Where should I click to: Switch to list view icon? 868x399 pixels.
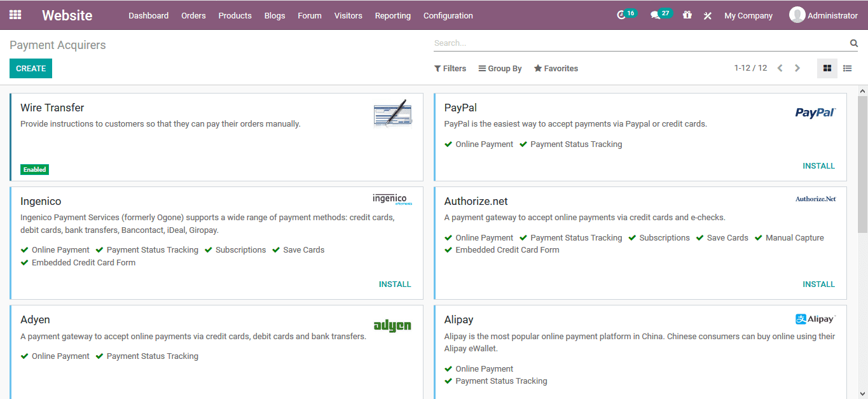click(847, 68)
